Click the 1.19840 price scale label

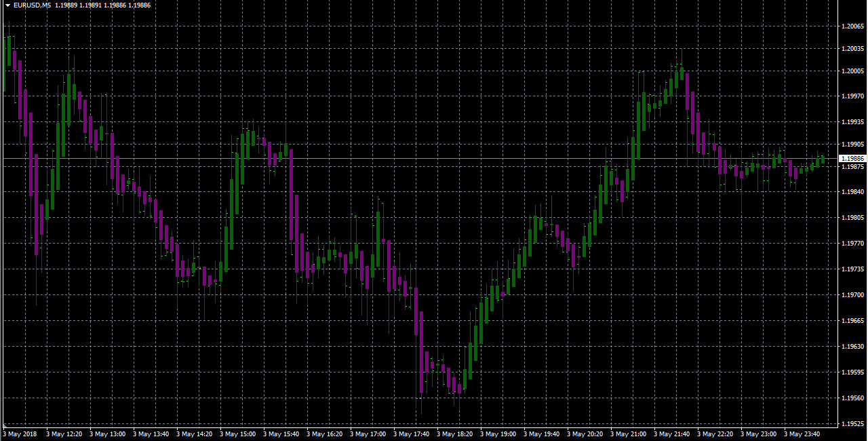852,192
